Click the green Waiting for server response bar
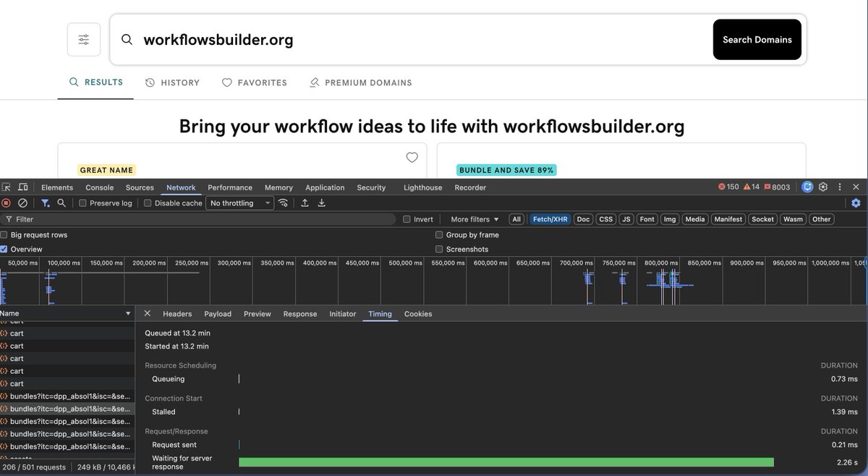The image size is (868, 476). (506, 462)
